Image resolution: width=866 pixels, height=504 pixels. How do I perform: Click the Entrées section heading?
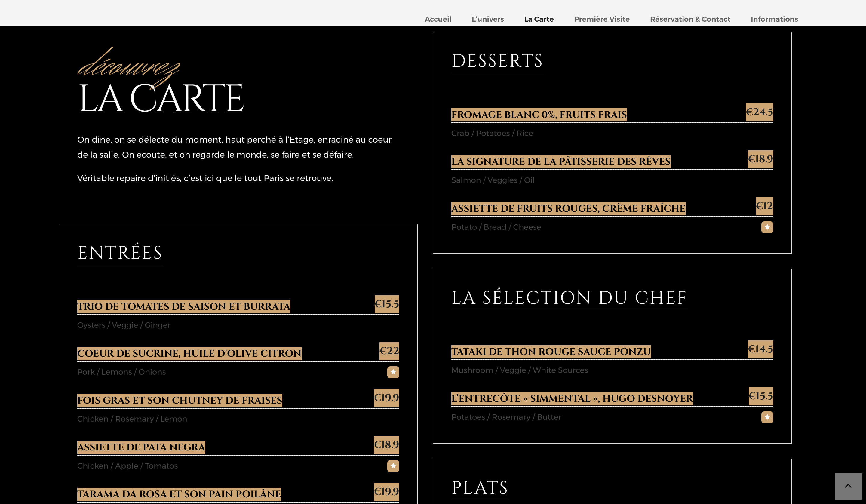click(120, 252)
